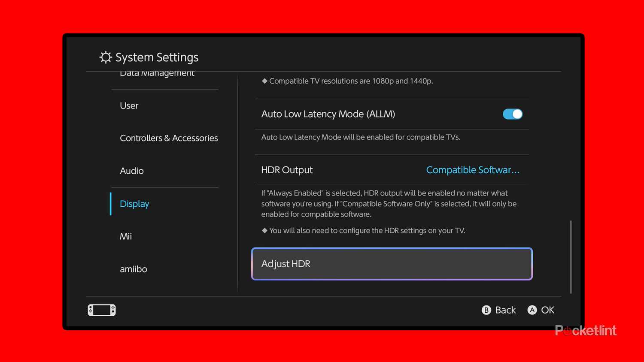The image size is (644, 362).
Task: Click the Pocket-lint watermark logo
Action: 586,330
